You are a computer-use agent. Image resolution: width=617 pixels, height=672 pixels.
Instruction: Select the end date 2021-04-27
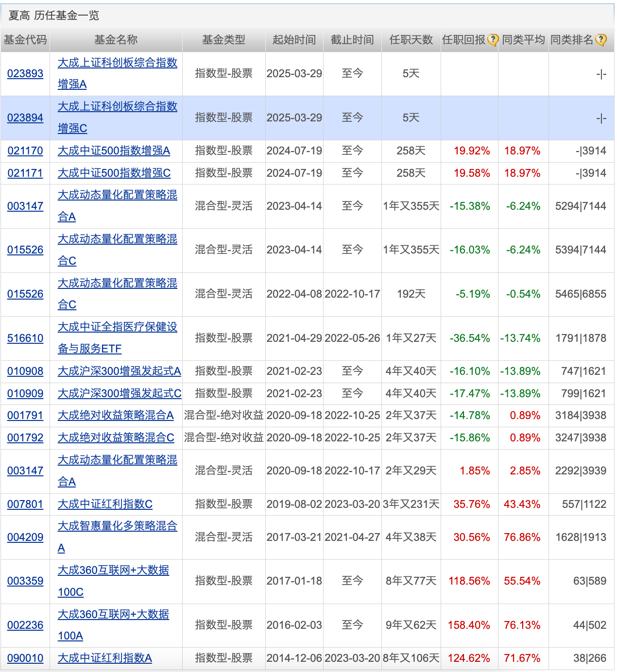(353, 538)
